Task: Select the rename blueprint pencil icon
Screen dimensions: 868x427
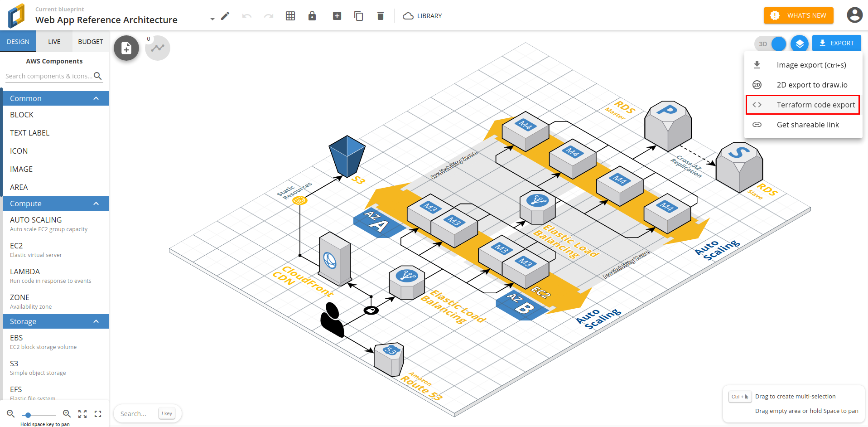Action: pos(225,15)
